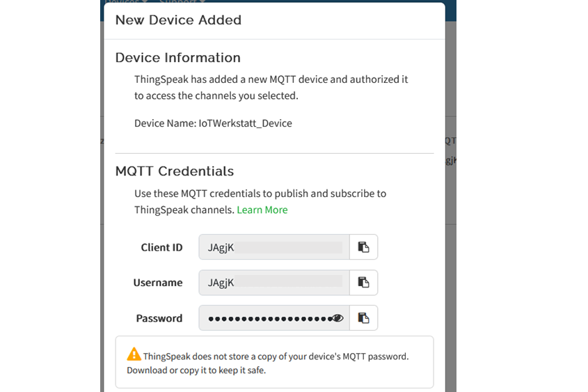Click the "Device Information" heading
Screen dimensions: 588x392
(177, 58)
